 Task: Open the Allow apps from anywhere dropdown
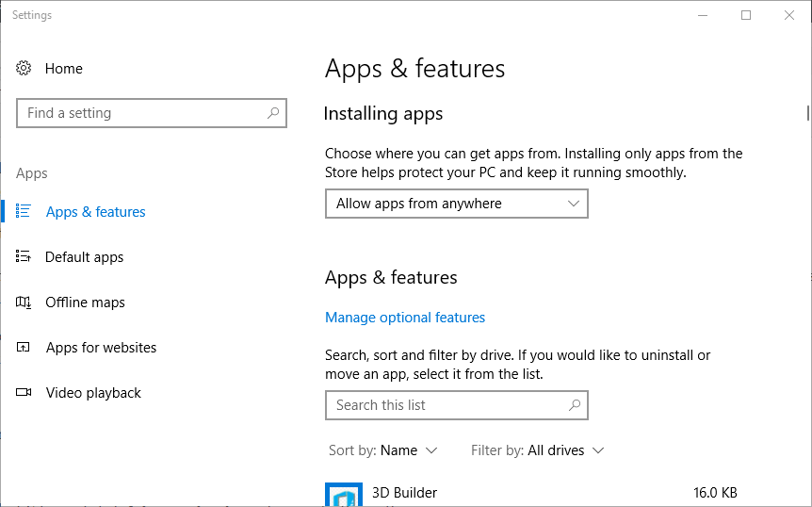pos(456,204)
